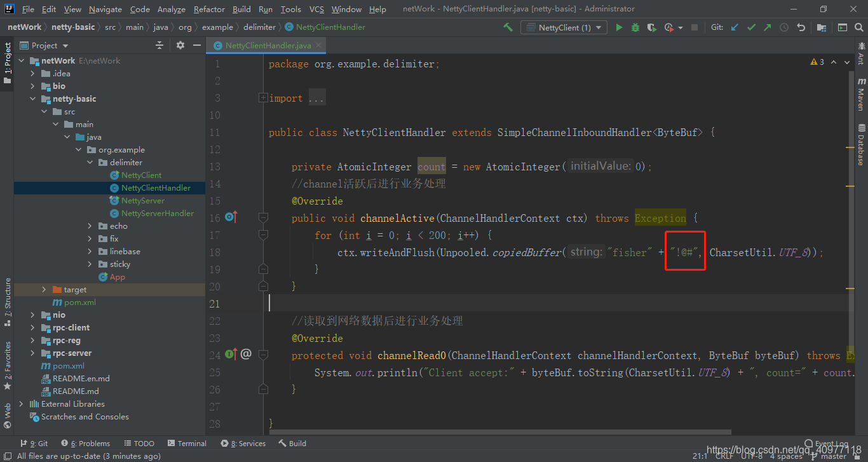Toggle the Web side tab
Viewport: 868px width, 462px height.
7,416
